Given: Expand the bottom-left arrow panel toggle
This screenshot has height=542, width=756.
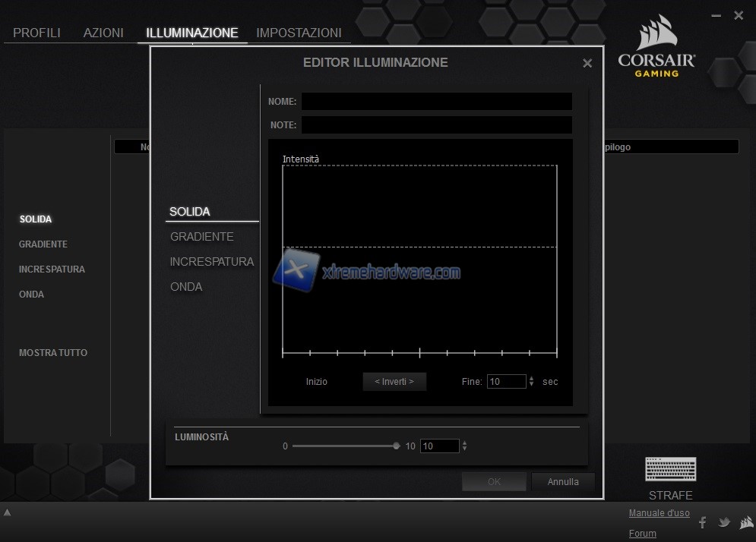Looking at the screenshot, I should tap(7, 512).
